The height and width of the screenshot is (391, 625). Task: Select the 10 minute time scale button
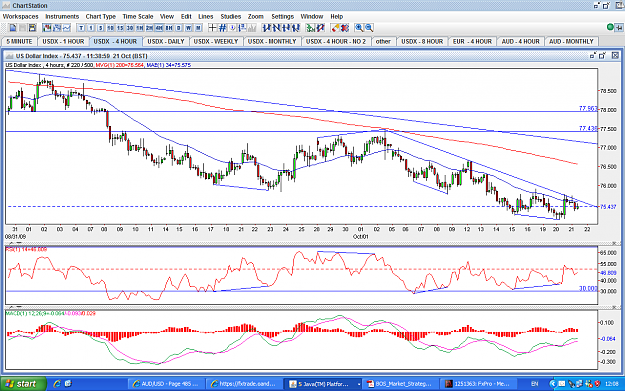[110, 28]
